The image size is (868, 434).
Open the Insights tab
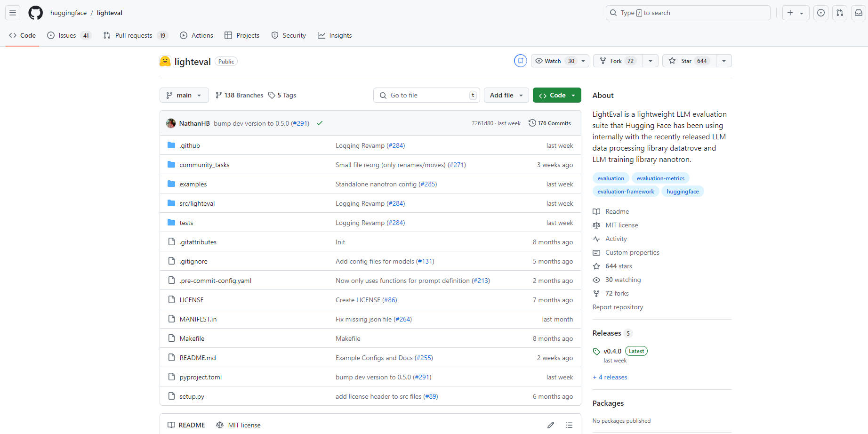tap(335, 35)
